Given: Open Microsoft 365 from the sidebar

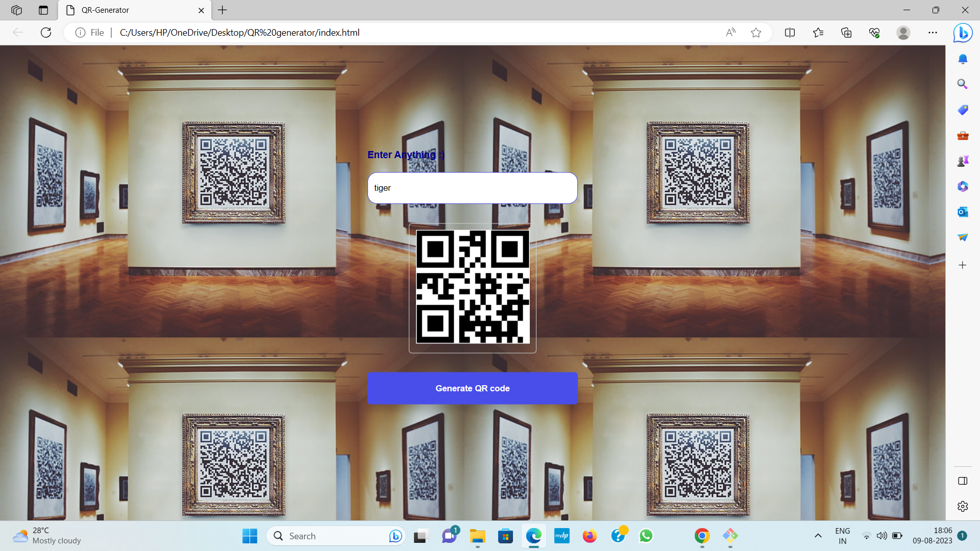Looking at the screenshot, I should click(963, 186).
